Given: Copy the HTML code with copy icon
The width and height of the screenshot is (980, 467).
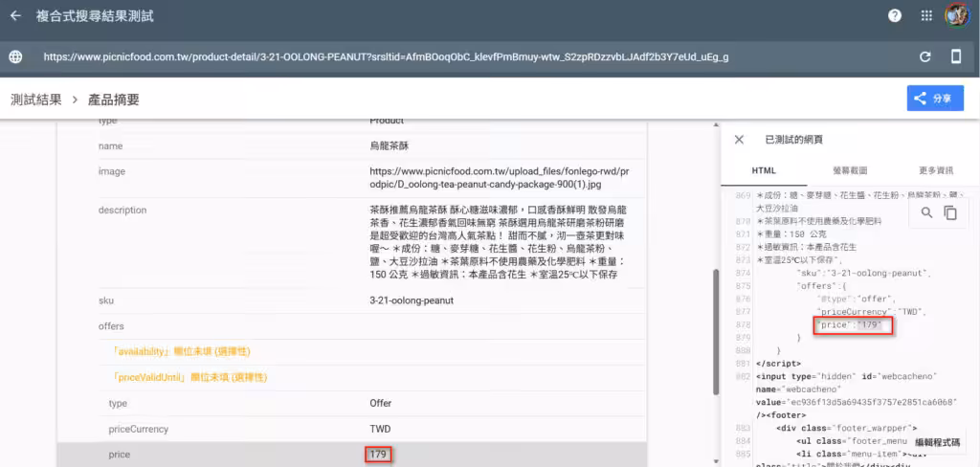Looking at the screenshot, I should point(950,212).
